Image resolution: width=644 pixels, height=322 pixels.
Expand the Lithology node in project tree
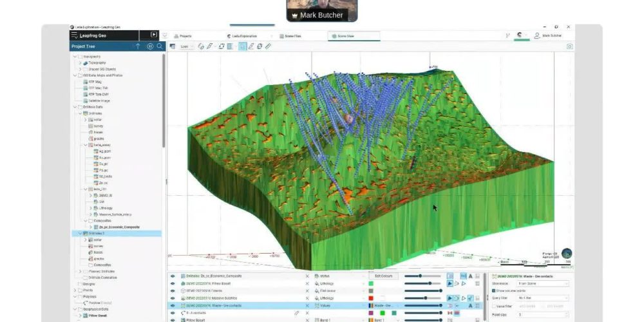tap(90, 208)
